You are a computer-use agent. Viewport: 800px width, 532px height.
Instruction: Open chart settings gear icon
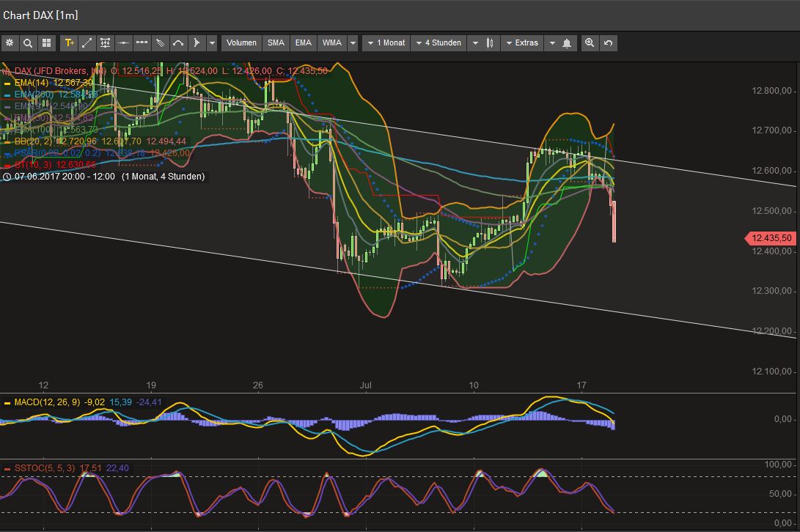[x=10, y=43]
